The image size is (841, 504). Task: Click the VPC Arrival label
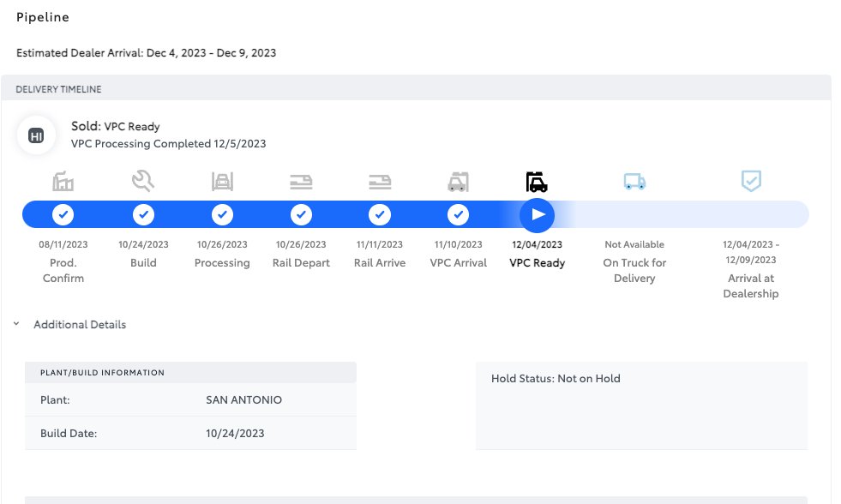[458, 263]
